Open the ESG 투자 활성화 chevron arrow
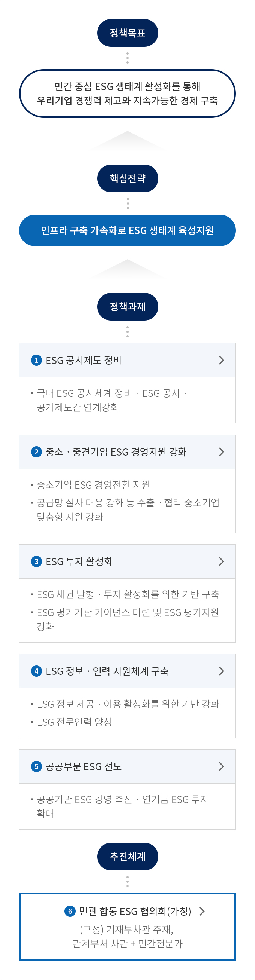Image resolution: width=255 pixels, height=980 pixels. coord(222,561)
